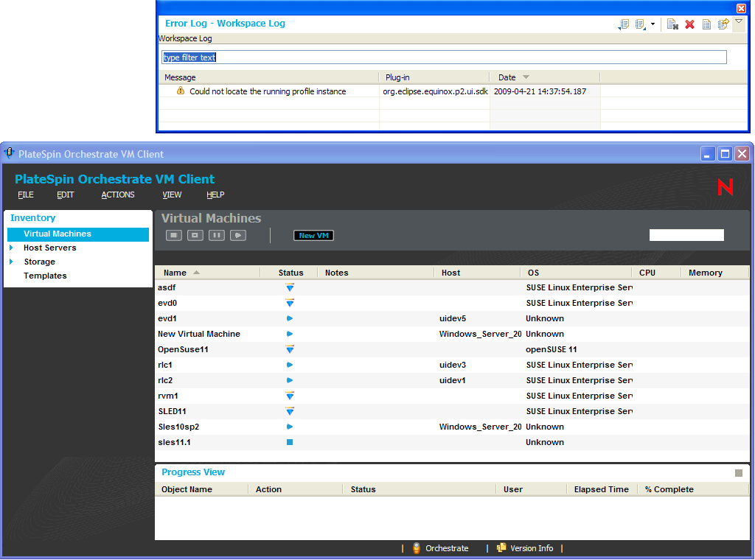Click the Orchestrate status bar icon

click(x=417, y=548)
